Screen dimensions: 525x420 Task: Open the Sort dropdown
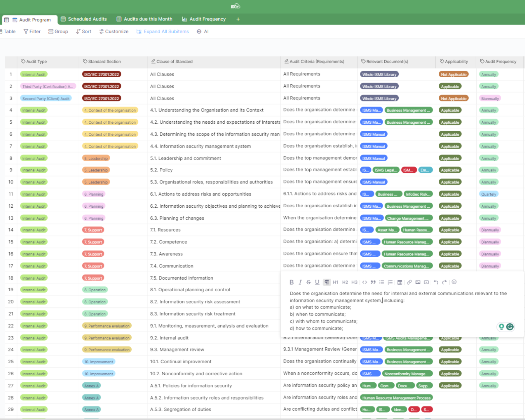(x=84, y=32)
